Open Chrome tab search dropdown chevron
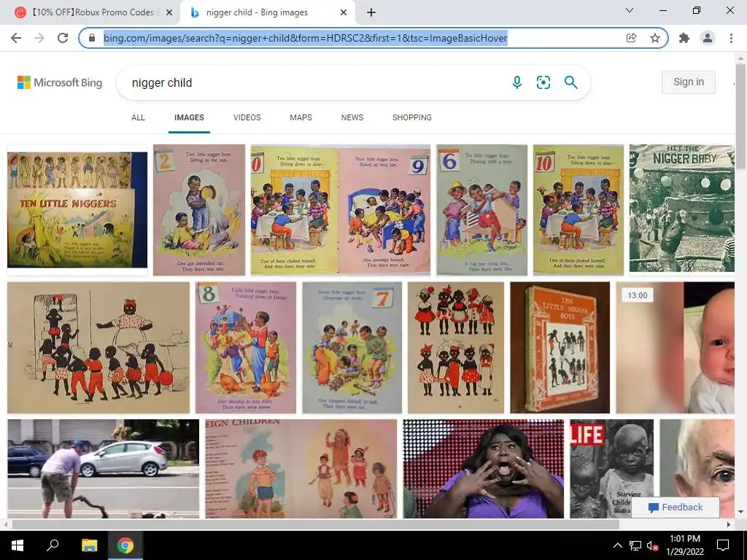 (x=630, y=10)
